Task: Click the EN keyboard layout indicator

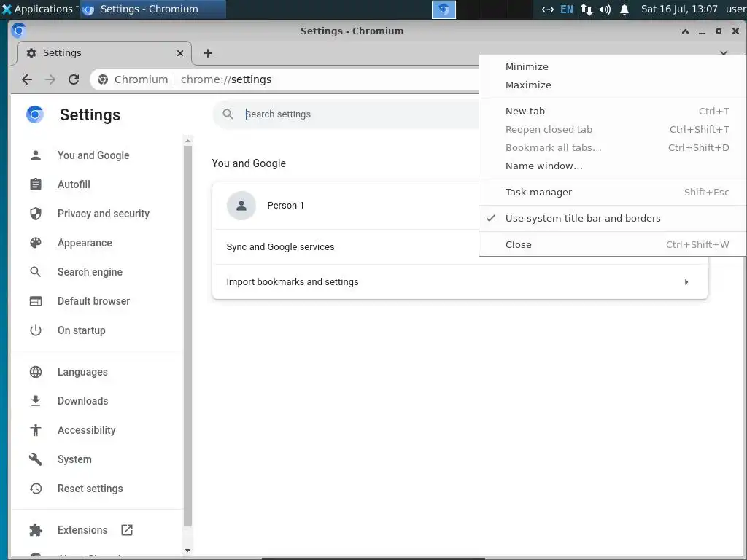Action: coord(566,9)
